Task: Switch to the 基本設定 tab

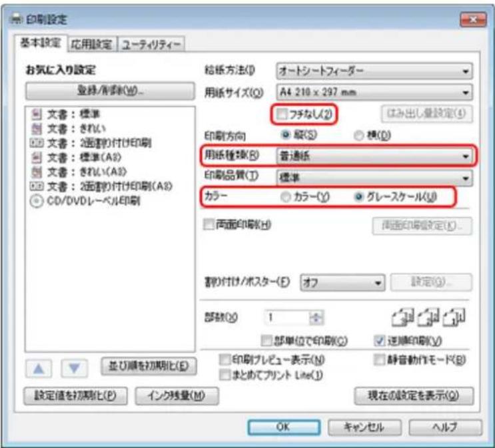Action: (x=41, y=43)
